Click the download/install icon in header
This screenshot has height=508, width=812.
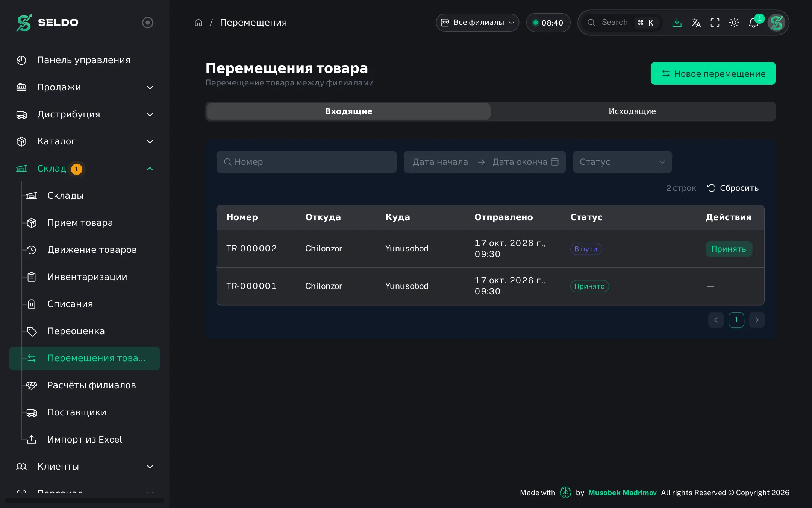coord(677,23)
